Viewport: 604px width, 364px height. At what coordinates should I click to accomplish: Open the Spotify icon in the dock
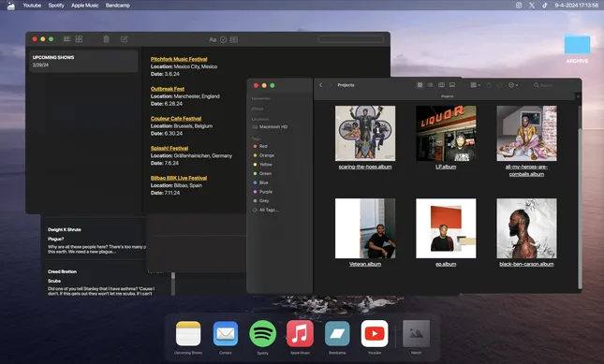(x=263, y=334)
